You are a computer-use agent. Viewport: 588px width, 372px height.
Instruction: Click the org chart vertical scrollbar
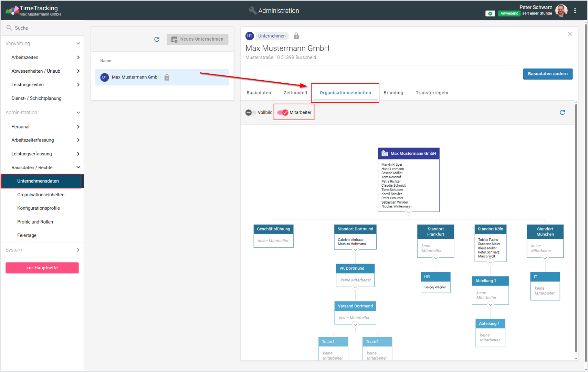click(576, 227)
